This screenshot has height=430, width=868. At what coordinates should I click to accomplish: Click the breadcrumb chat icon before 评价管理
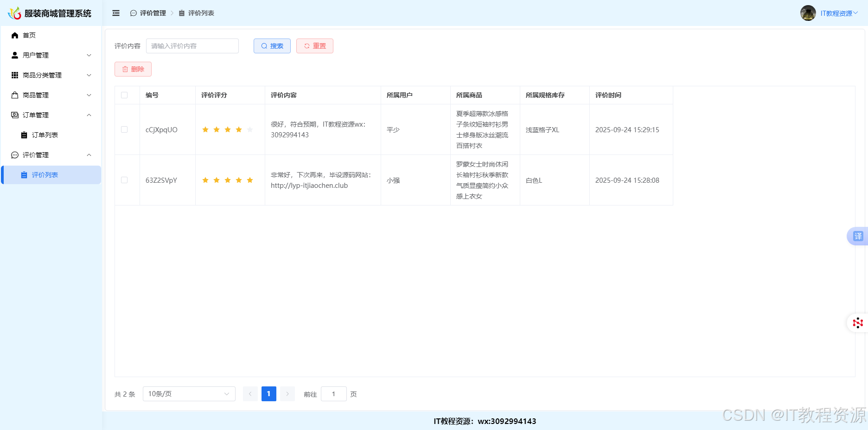[x=134, y=13]
